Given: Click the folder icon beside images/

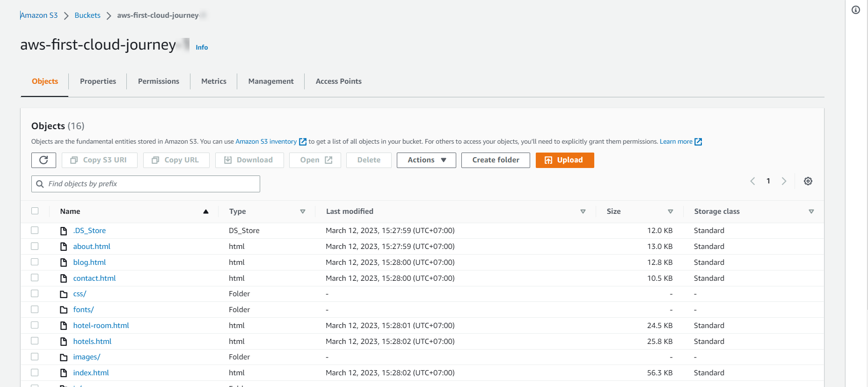Looking at the screenshot, I should pyautogui.click(x=64, y=358).
